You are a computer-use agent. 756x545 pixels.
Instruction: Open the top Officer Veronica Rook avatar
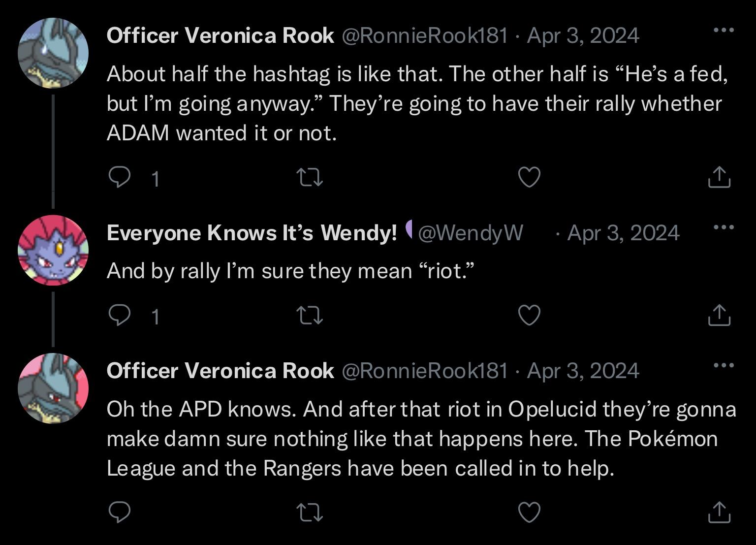[x=53, y=53]
